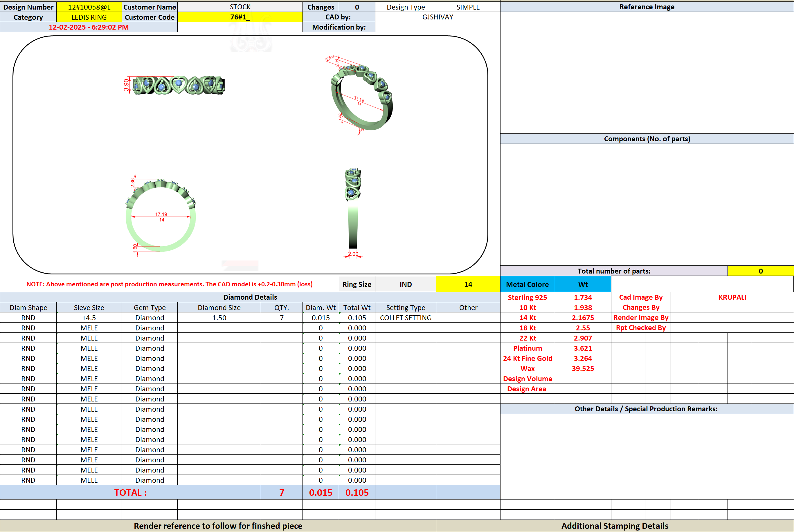Select sieve size +4.5 cell

click(x=89, y=318)
